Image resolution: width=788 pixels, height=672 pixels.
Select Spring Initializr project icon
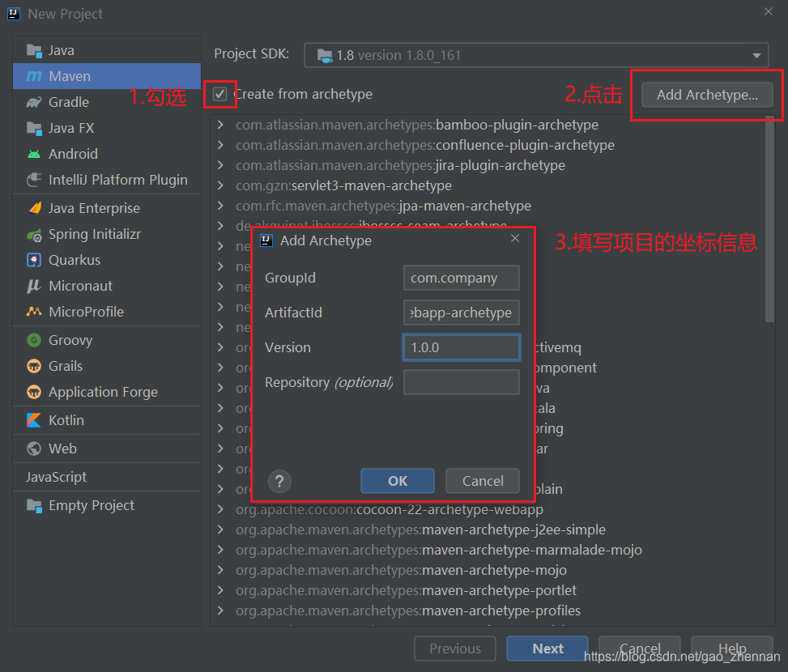tap(34, 235)
